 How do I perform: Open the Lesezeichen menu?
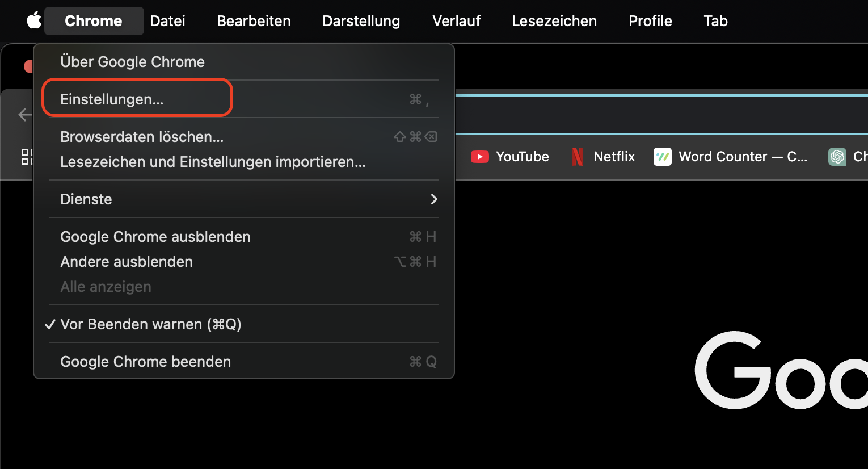coord(554,21)
